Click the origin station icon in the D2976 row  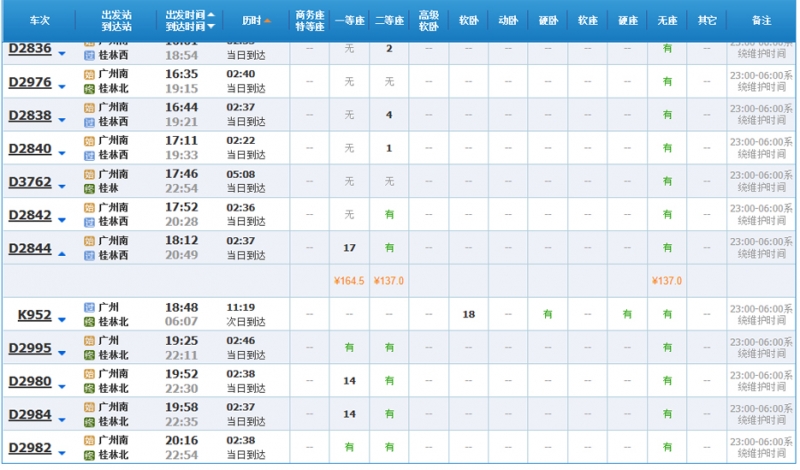pos(89,74)
